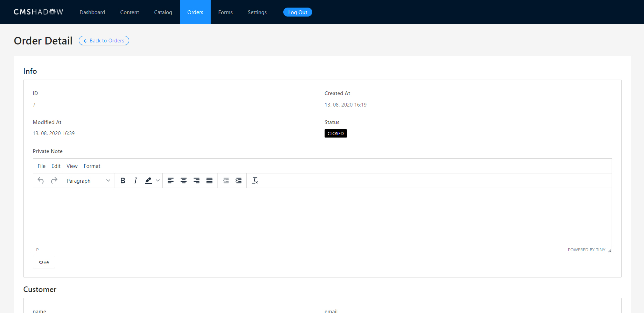The image size is (644, 313).
Task: Apply the highlight background color
Action: 148,181
